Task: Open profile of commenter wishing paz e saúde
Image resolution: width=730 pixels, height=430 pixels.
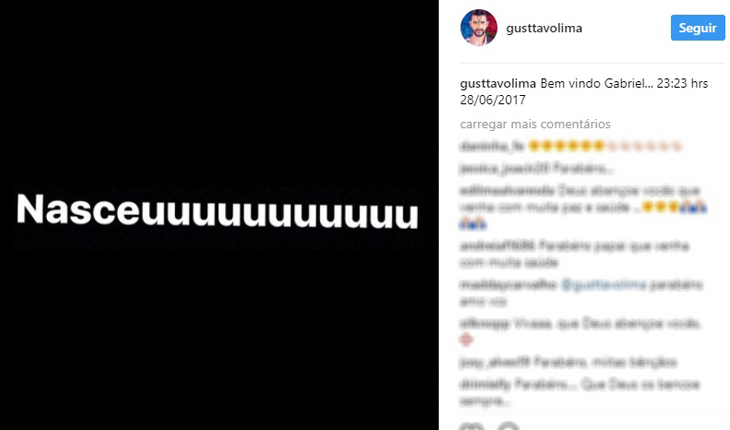Action: click(507, 190)
